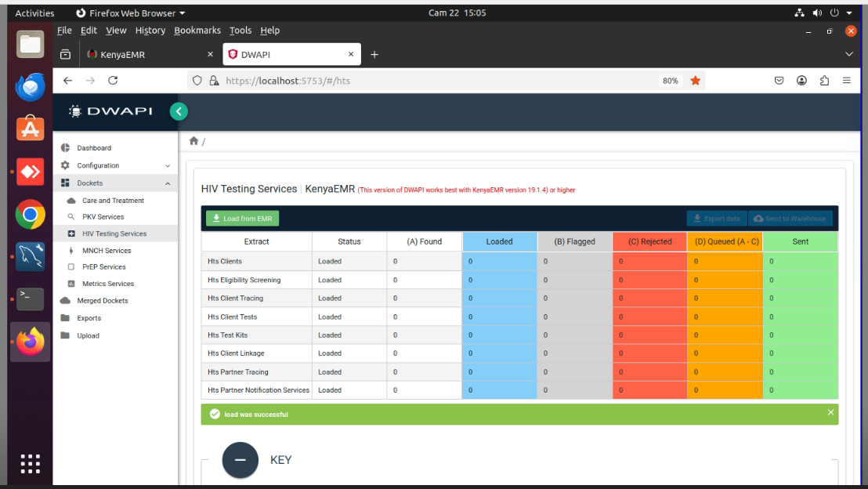The height and width of the screenshot is (489, 868).
Task: Reload the current page
Action: pos(113,81)
